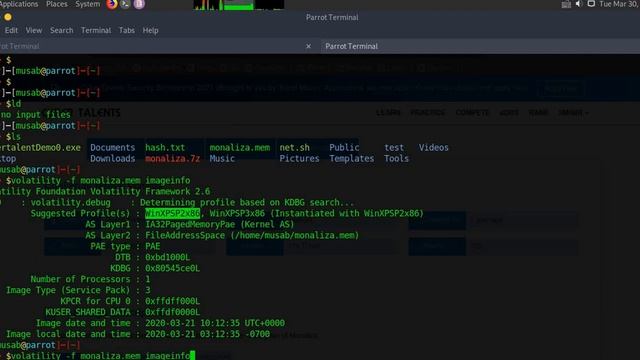Open the Help menu
Screen dimensions: 640x360
tap(150, 30)
